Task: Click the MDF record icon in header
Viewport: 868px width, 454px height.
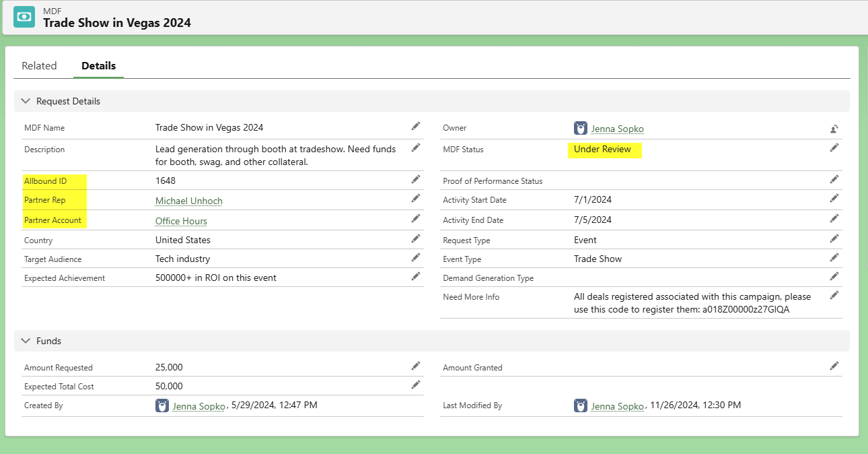Action: coord(24,17)
